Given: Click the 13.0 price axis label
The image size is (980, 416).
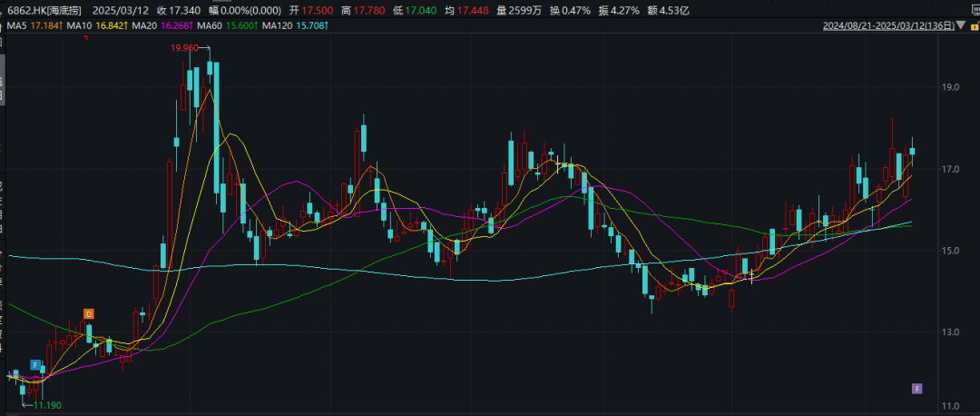Looking at the screenshot, I should click(x=952, y=332).
